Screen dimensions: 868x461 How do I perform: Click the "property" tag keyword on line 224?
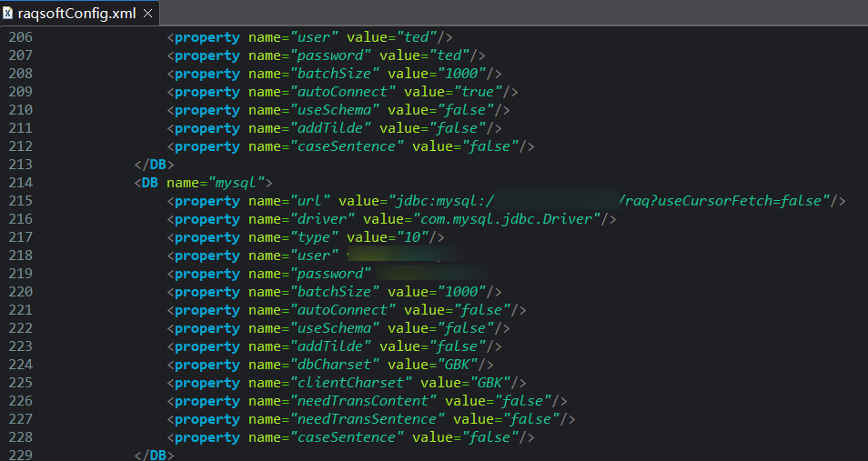pyautogui.click(x=207, y=366)
